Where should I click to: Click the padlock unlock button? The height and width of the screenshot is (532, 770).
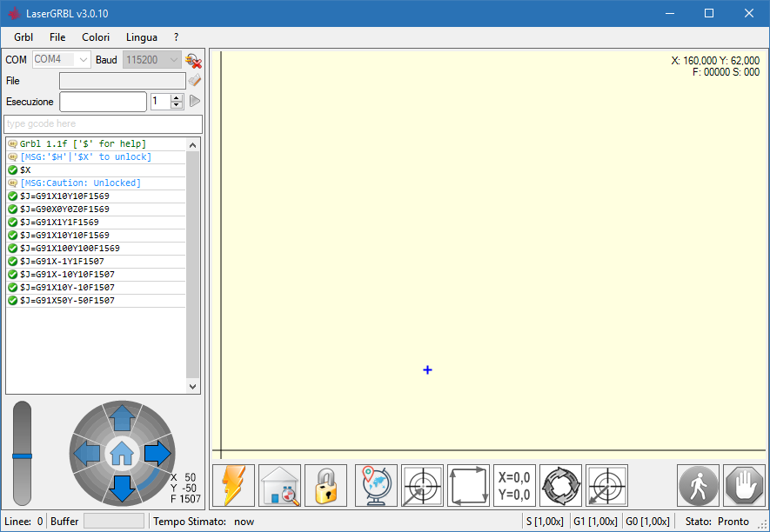(x=325, y=486)
